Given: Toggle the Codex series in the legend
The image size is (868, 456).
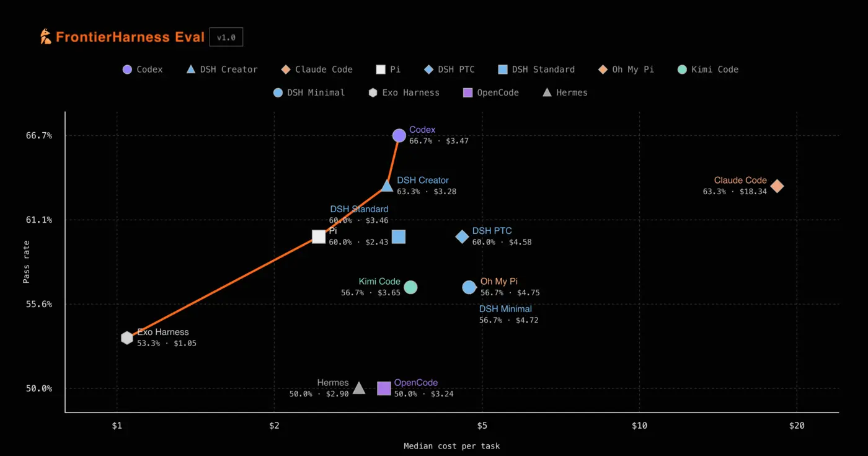Looking at the screenshot, I should [143, 69].
